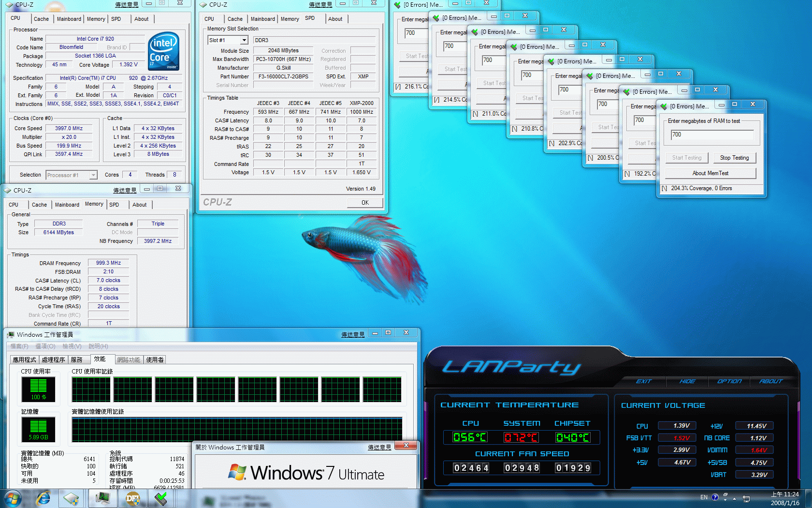Click the 204.3% Coverage status text
Screen dimensions: 812x508
click(x=701, y=188)
